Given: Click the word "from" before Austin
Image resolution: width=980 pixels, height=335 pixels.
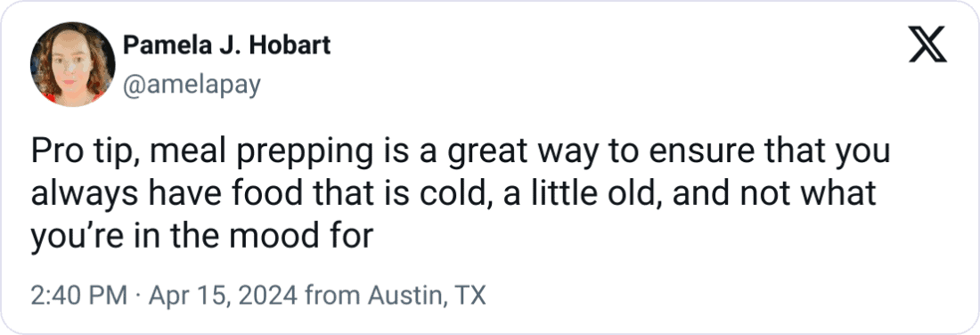Looking at the screenshot, I should click(x=332, y=294).
